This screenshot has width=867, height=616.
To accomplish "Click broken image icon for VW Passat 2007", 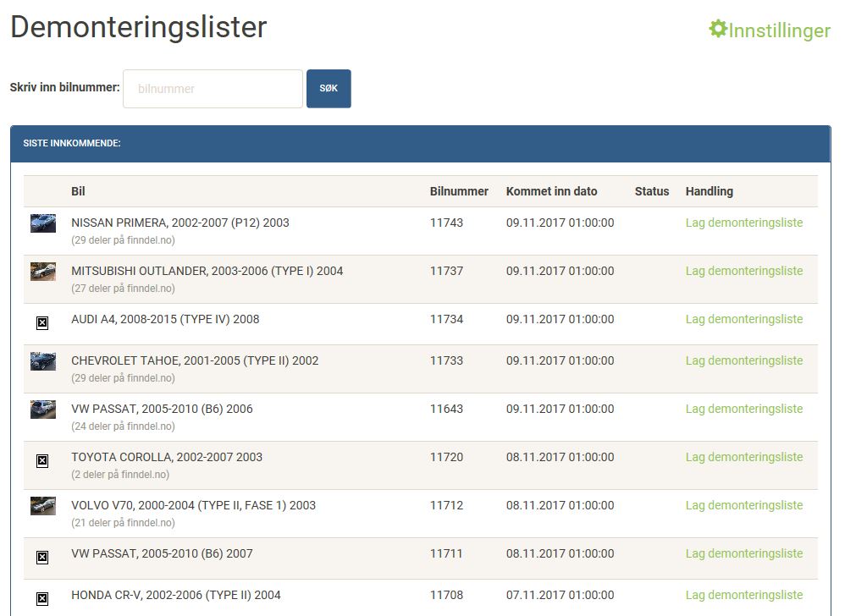I will pos(42,558).
